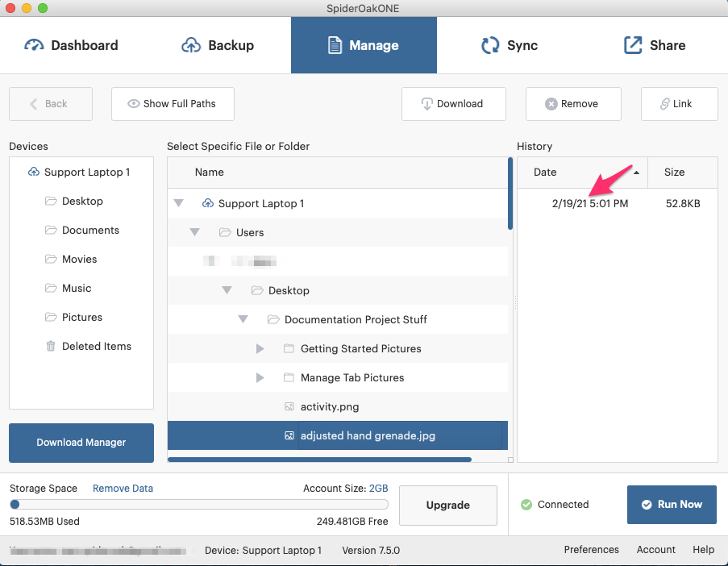The height and width of the screenshot is (566, 728).
Task: Click the Music folder icon in Devices
Action: (x=51, y=289)
